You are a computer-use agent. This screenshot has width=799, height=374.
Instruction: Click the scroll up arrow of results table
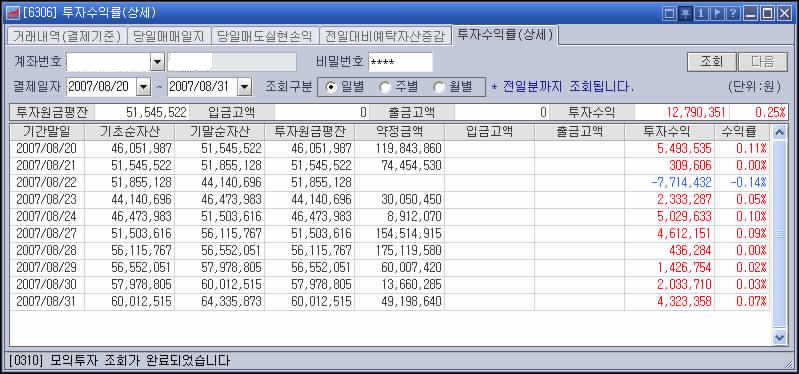779,132
